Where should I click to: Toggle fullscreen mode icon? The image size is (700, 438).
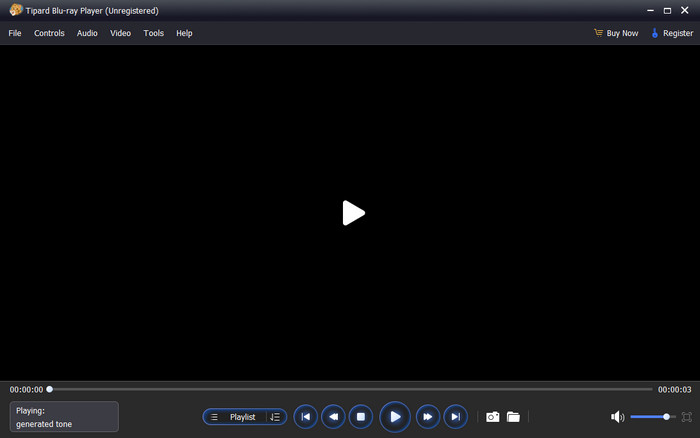point(686,417)
